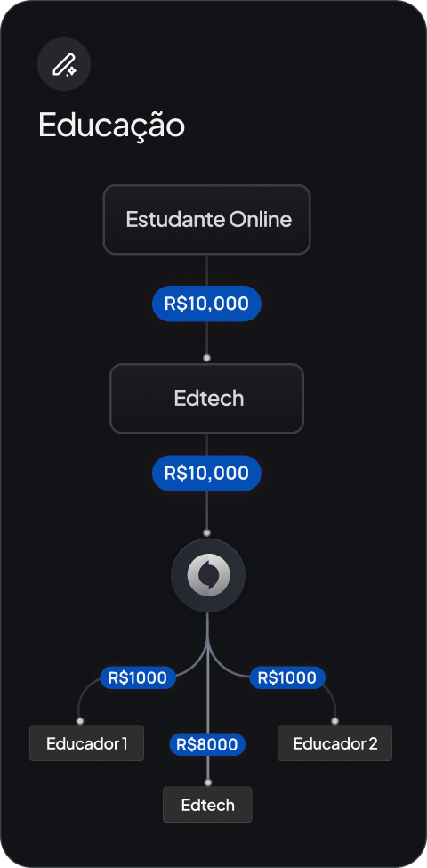The height and width of the screenshot is (868, 427).
Task: Click the connector dot above Educador 1
Action: click(80, 721)
